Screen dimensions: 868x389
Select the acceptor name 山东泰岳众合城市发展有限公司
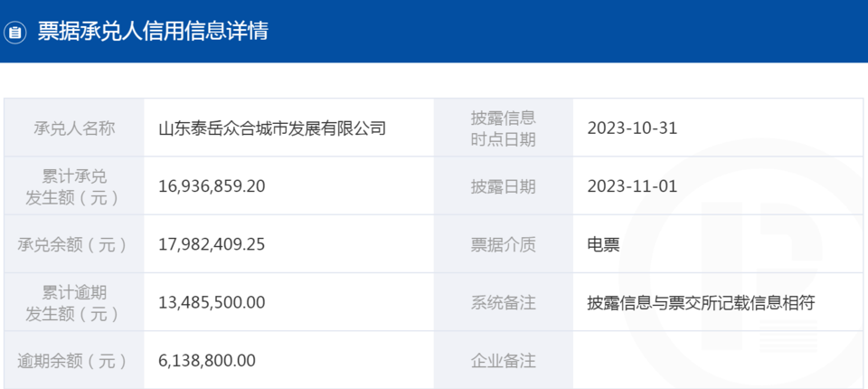(x=272, y=128)
